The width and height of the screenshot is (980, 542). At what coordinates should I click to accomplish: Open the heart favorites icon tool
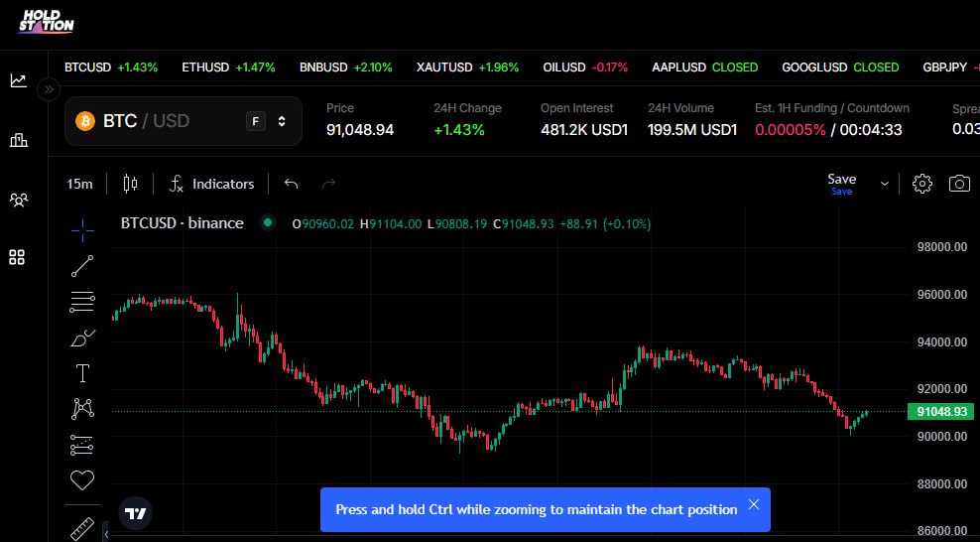(82, 480)
